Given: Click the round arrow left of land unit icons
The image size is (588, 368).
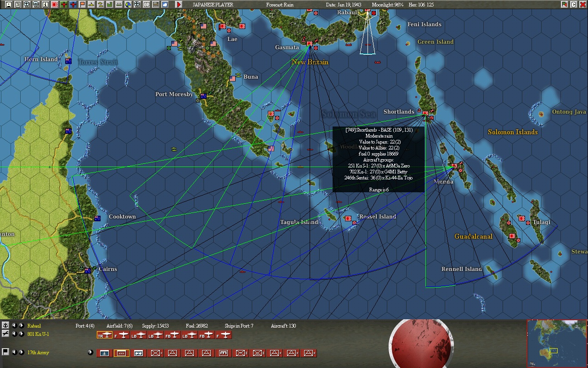Looking at the screenshot, I should click(90, 352).
